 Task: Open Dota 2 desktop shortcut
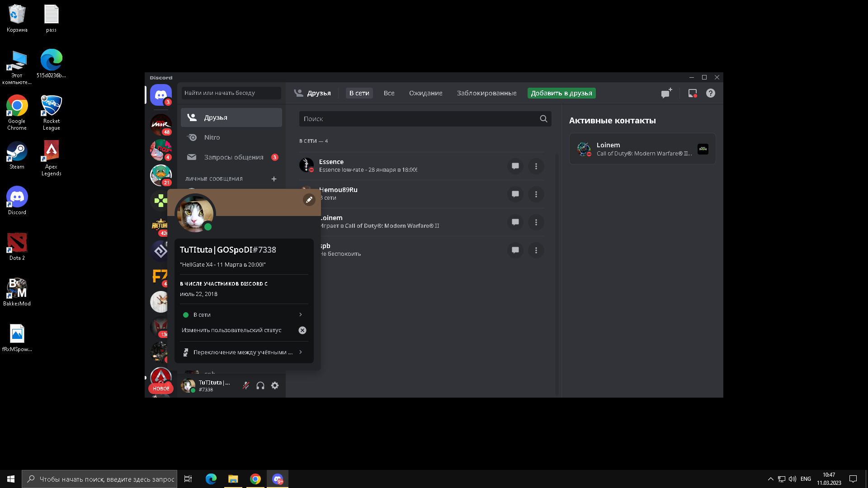[17, 246]
